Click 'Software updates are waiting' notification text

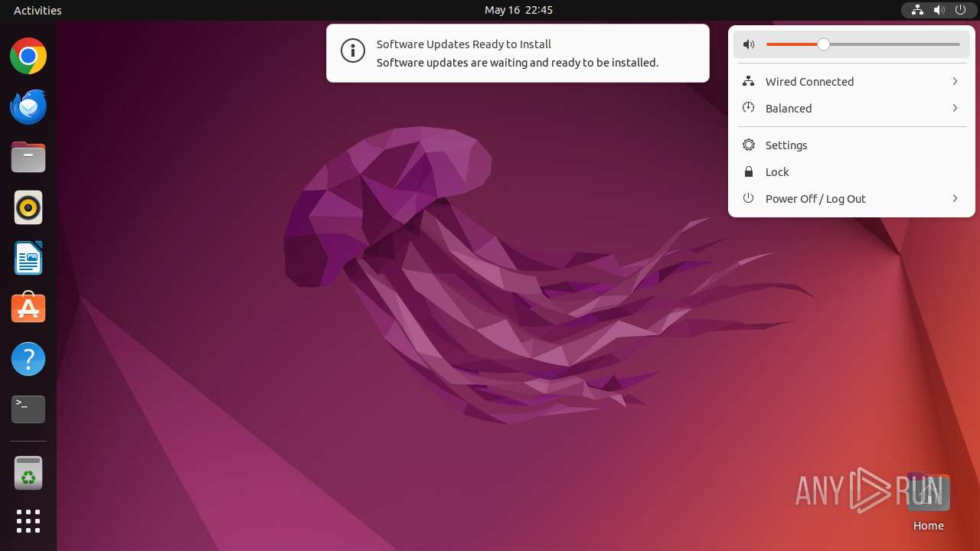tap(518, 63)
